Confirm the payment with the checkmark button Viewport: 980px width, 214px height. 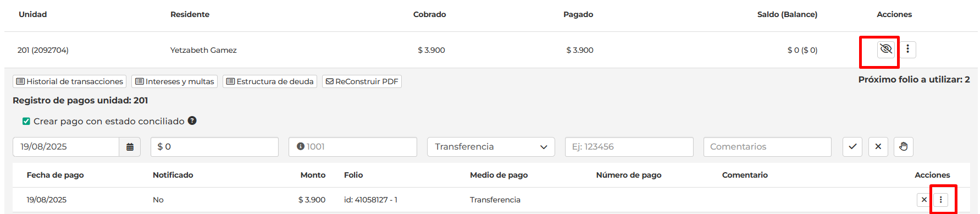click(852, 147)
